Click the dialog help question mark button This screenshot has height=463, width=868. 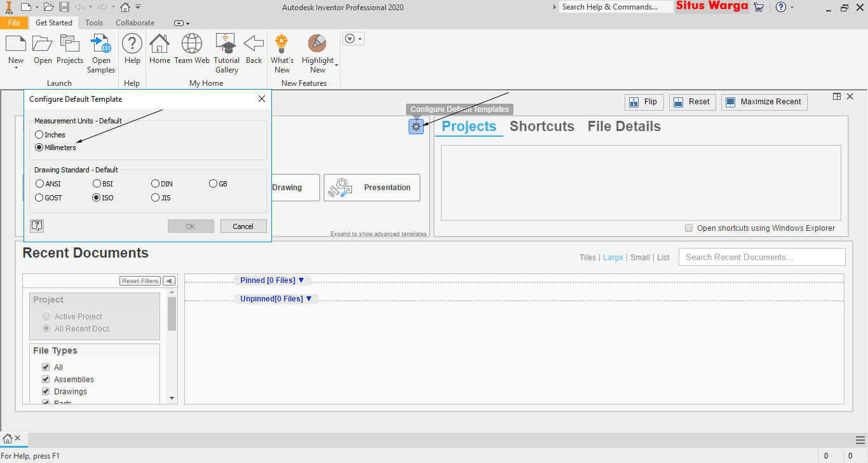tap(37, 226)
